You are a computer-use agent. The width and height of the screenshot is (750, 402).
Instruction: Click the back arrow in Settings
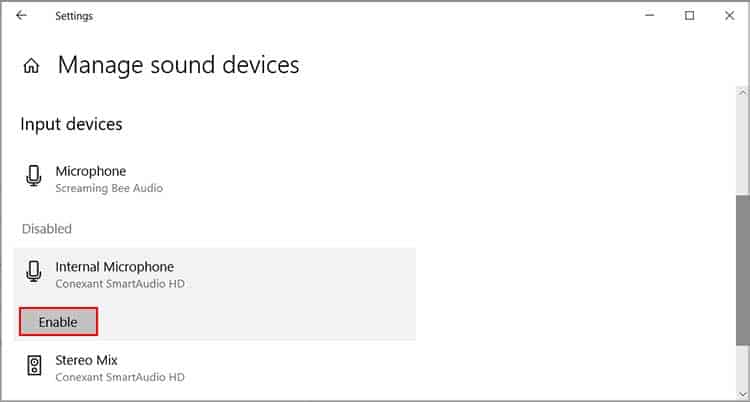coord(21,15)
